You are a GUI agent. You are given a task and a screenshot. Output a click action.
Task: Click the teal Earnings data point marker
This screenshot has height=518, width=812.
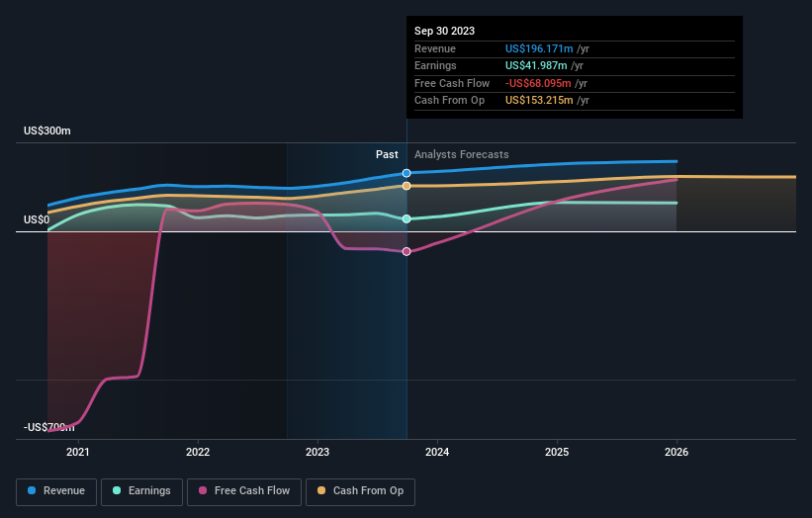406,218
